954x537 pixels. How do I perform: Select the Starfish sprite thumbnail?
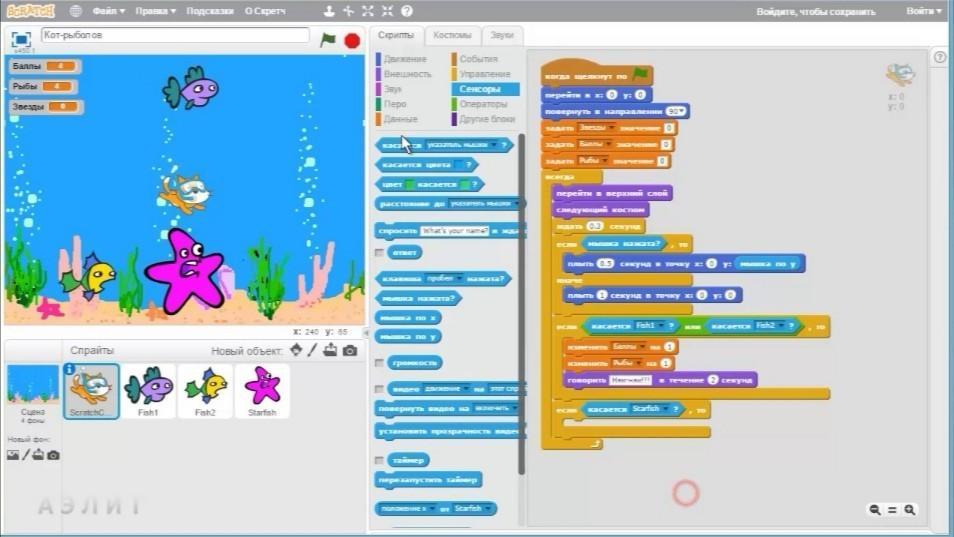(262, 390)
